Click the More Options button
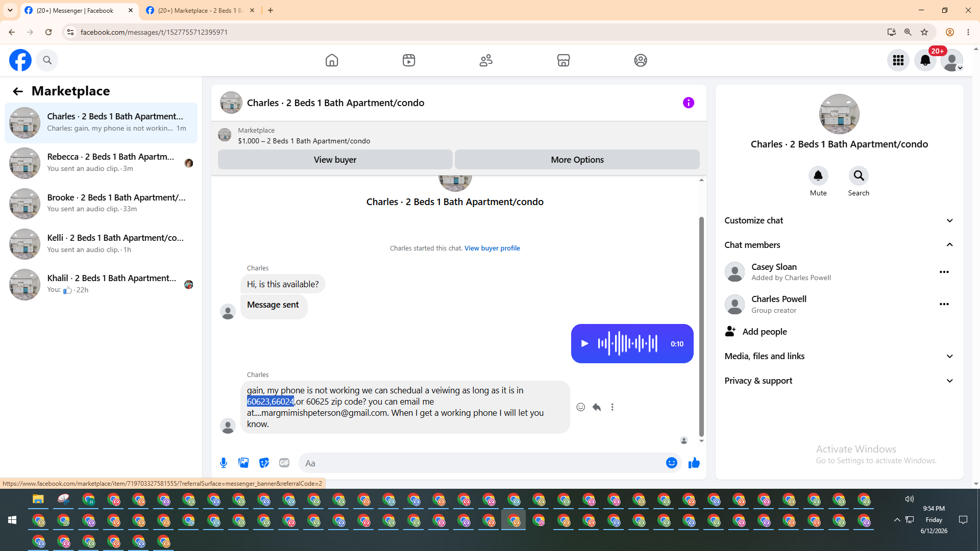Image resolution: width=980 pixels, height=551 pixels. tap(577, 160)
